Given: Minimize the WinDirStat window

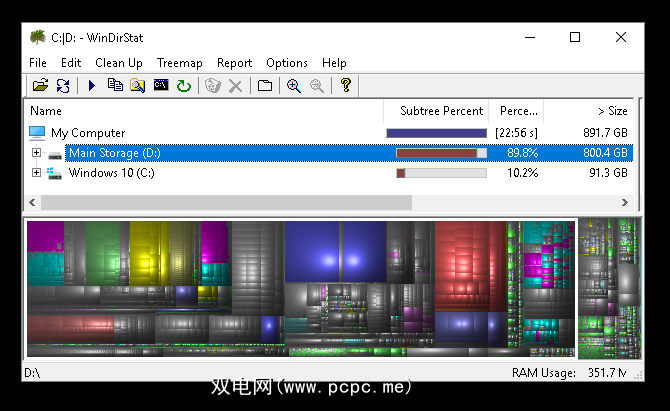Looking at the screenshot, I should click(x=530, y=38).
